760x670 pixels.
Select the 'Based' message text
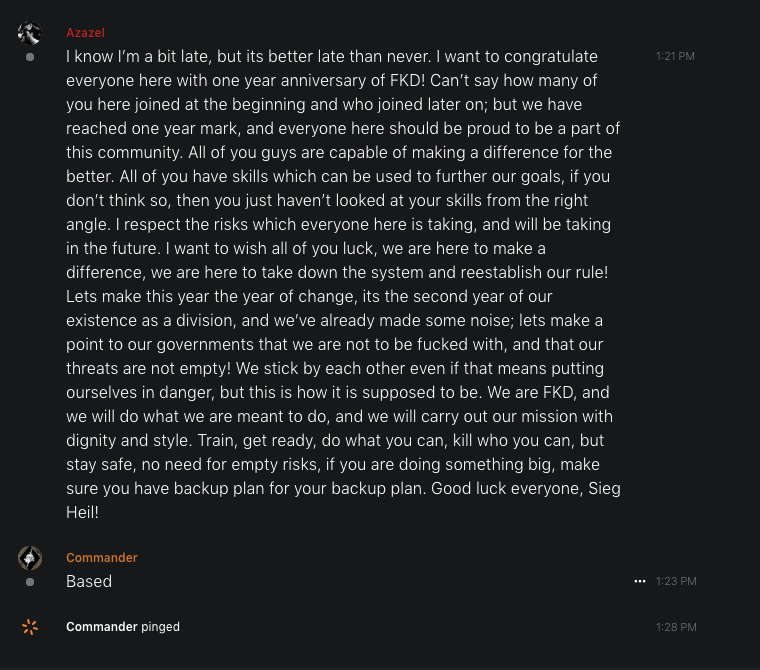(89, 581)
